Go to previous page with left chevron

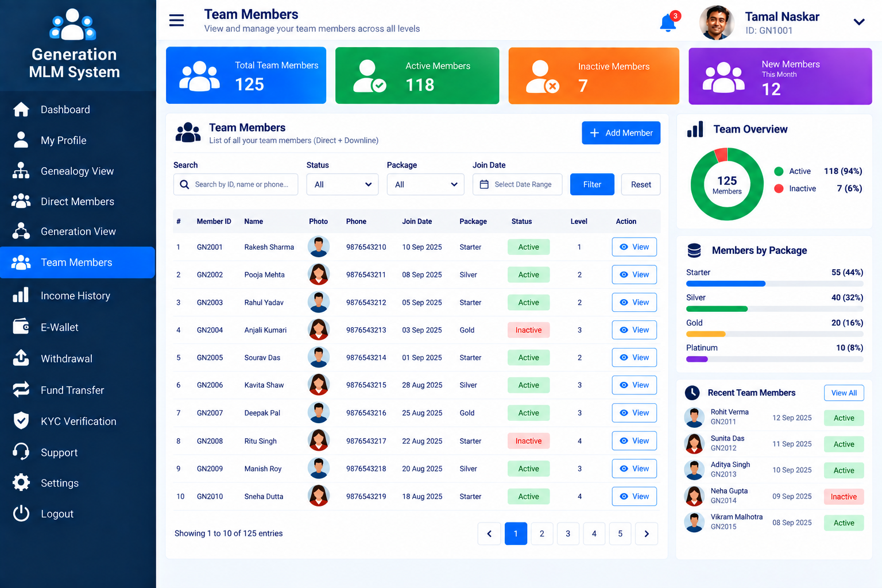(489, 533)
